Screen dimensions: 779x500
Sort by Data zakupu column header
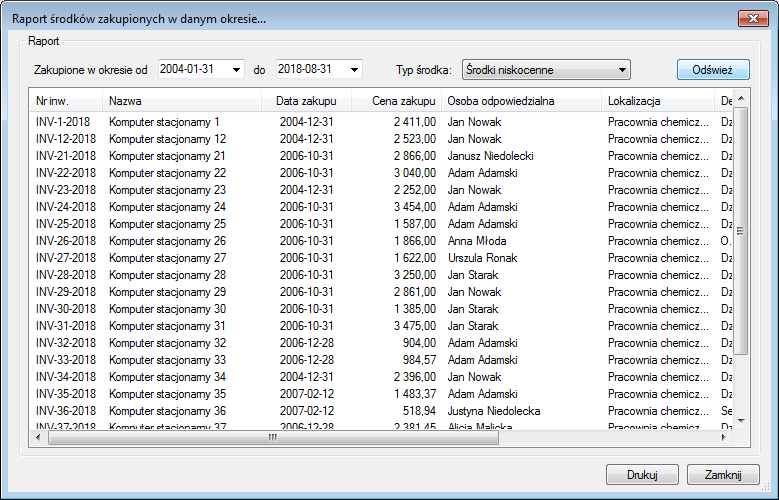coord(307,101)
